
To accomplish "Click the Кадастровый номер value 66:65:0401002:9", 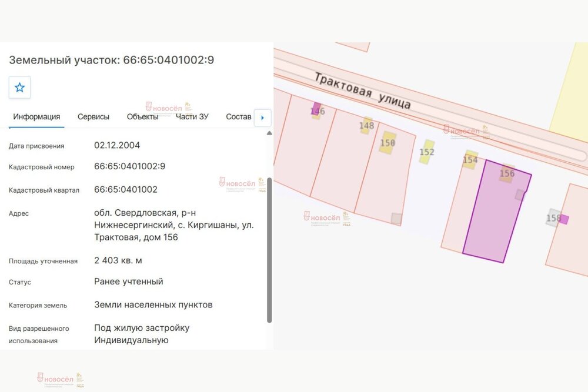I will [130, 166].
